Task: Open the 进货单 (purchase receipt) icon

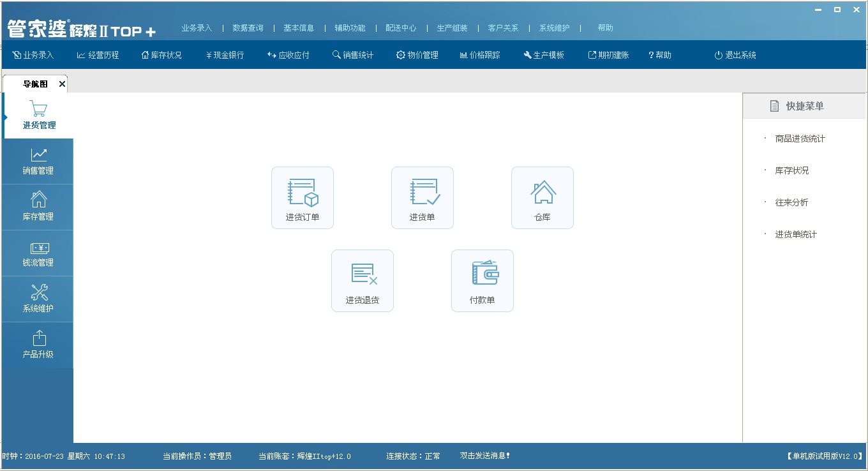Action: tap(422, 197)
